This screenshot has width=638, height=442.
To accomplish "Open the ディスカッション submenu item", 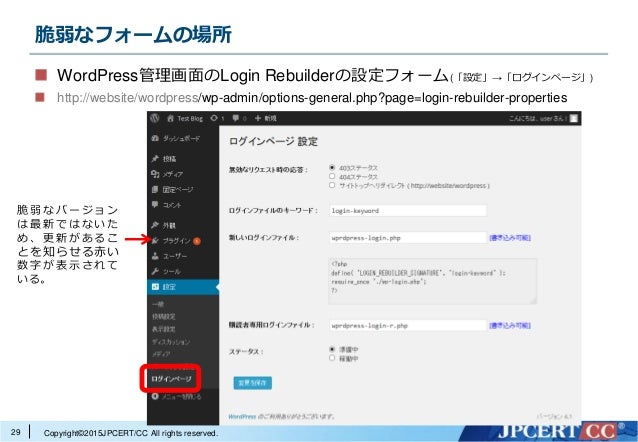I will coord(171,342).
